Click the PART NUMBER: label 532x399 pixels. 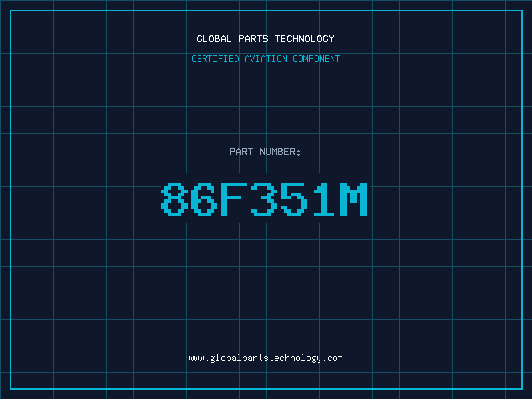[265, 152]
